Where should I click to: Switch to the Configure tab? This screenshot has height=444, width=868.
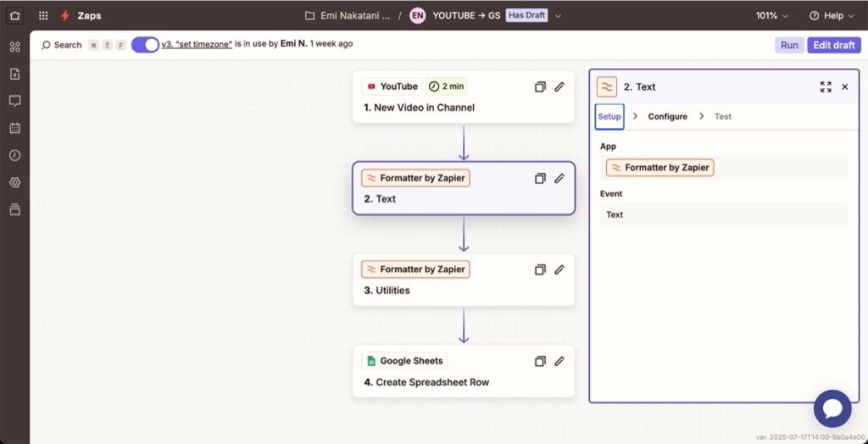tap(668, 117)
